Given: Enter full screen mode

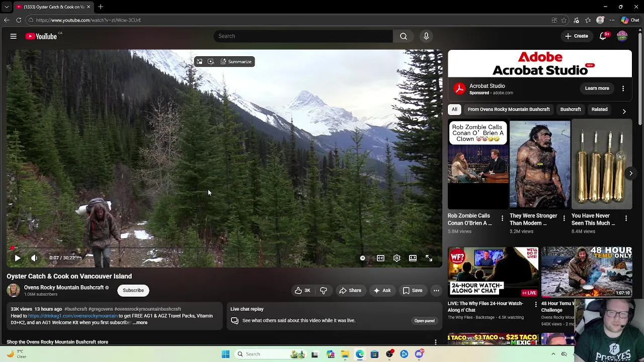Looking at the screenshot, I should 429,258.
